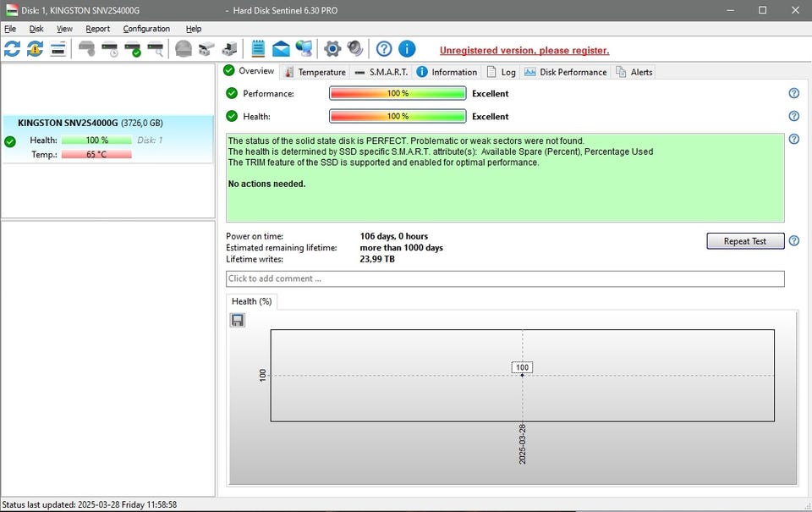812x512 pixels.
Task: Open the Report menu
Action: pyautogui.click(x=98, y=29)
